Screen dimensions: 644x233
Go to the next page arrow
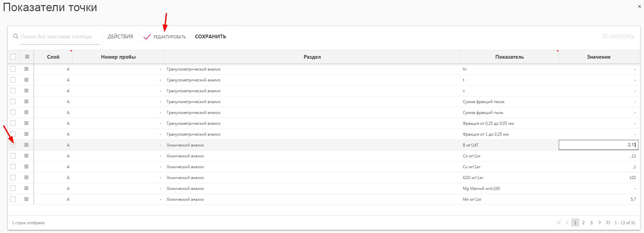(x=600, y=222)
